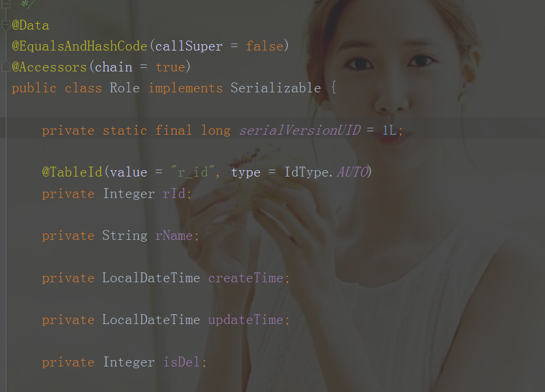Click the IdType.AUTO constant

click(326, 172)
